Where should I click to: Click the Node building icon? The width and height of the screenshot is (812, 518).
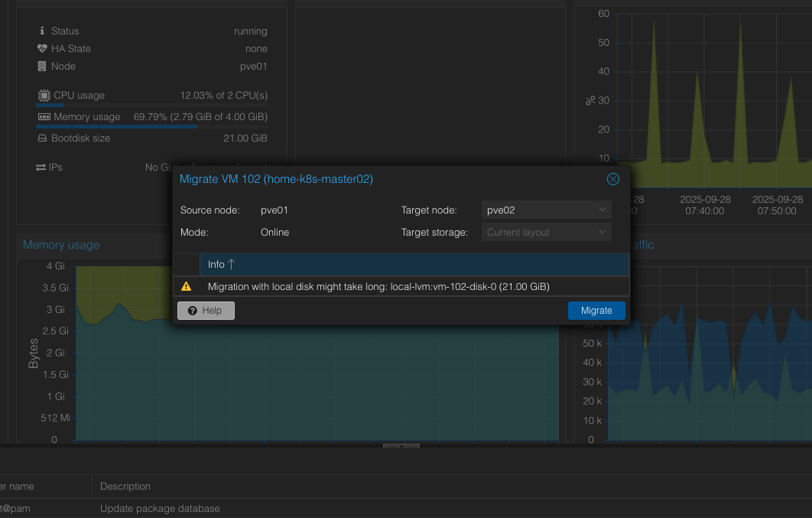[x=42, y=67]
